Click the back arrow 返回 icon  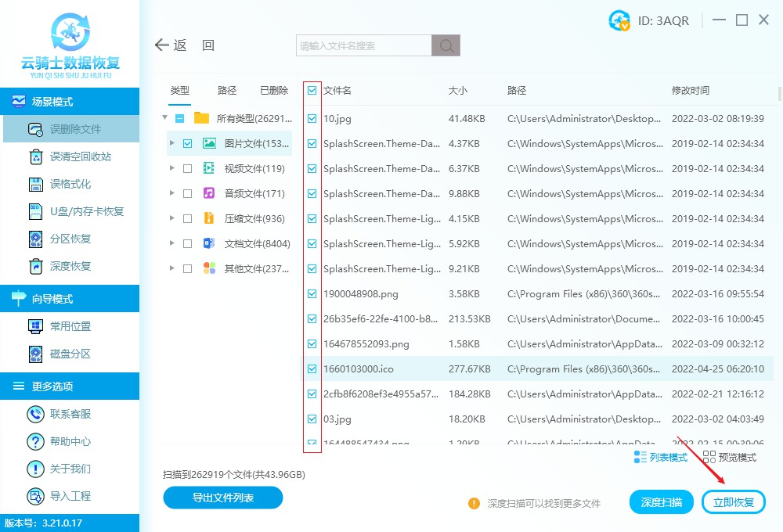click(x=162, y=45)
